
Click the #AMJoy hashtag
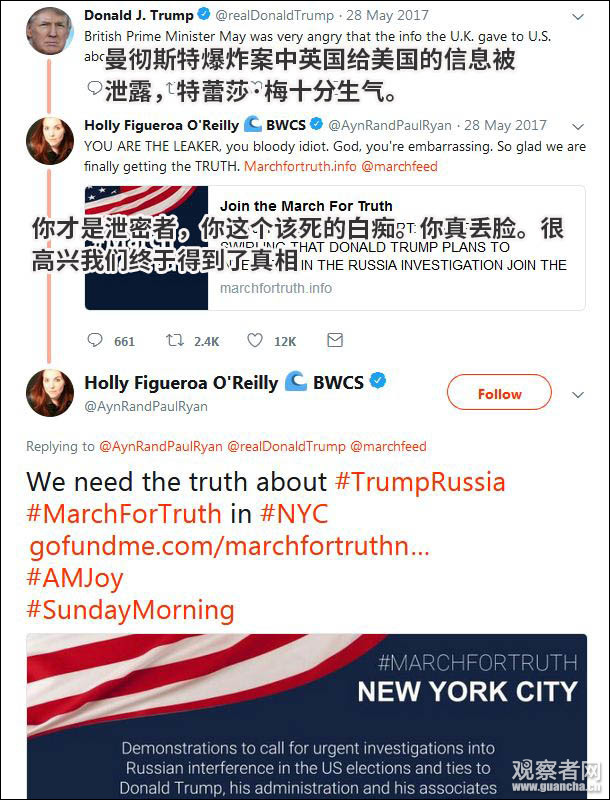(x=75, y=579)
